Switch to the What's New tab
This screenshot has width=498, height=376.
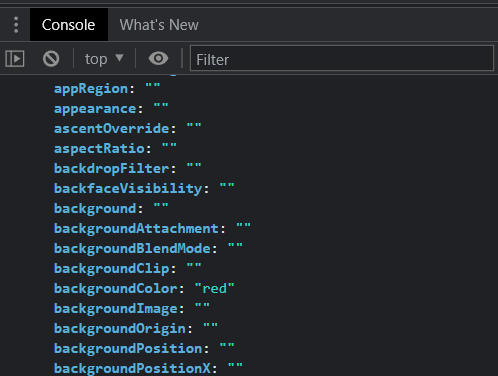coord(159,25)
